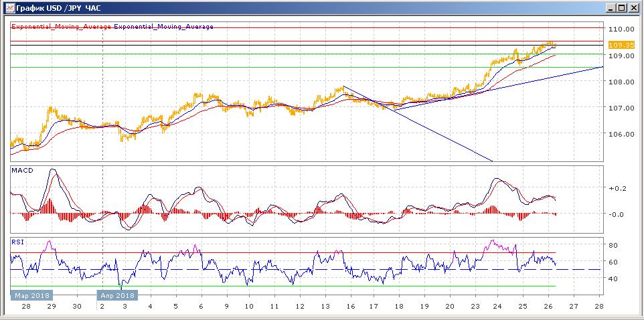644x320 pixels.
Task: Maximize the USD/JPY chart window
Action: click(x=622, y=9)
